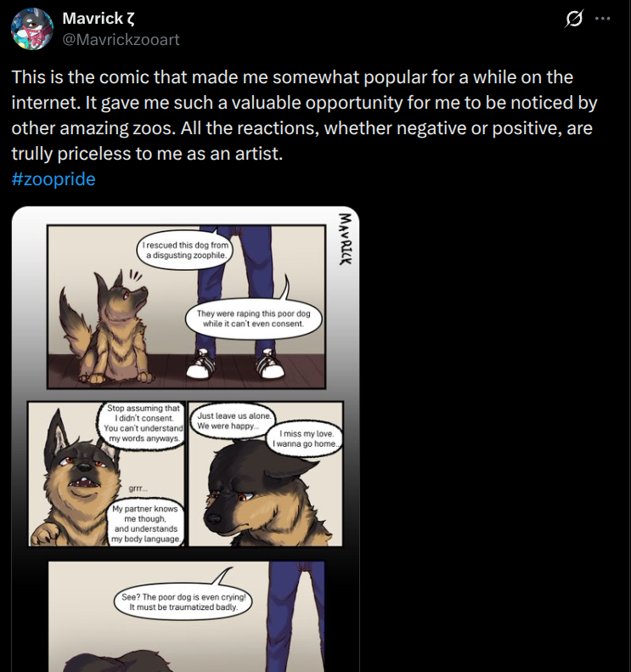This screenshot has height=672, width=631.
Task: Click the "grrr..." text in the comic
Action: click(138, 488)
